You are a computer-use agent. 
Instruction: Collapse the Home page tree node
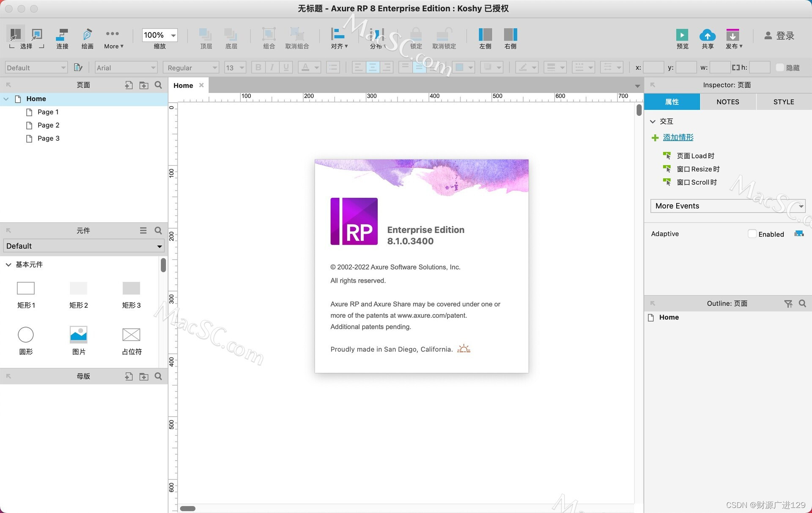click(6, 99)
